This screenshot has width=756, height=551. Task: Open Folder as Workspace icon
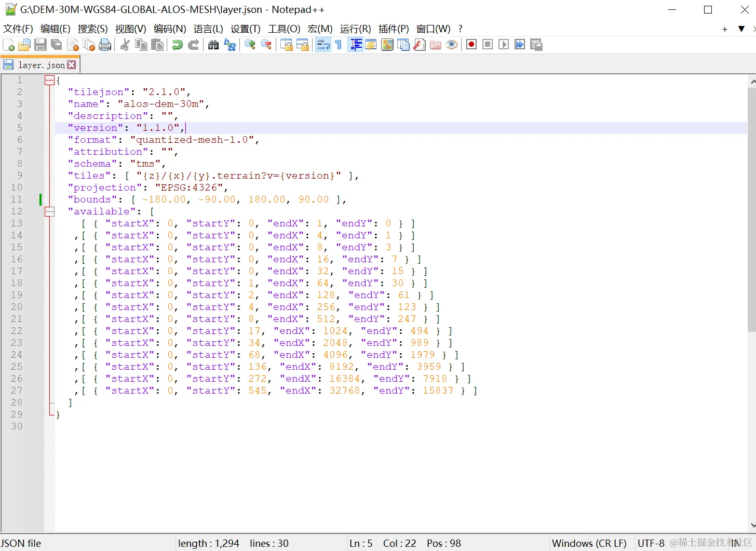pyautogui.click(x=436, y=45)
